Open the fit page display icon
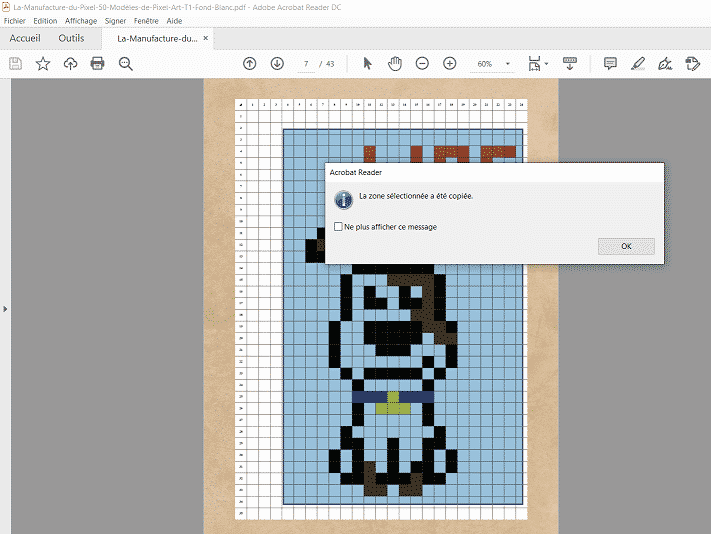Image resolution: width=711 pixels, height=534 pixels. coord(535,63)
